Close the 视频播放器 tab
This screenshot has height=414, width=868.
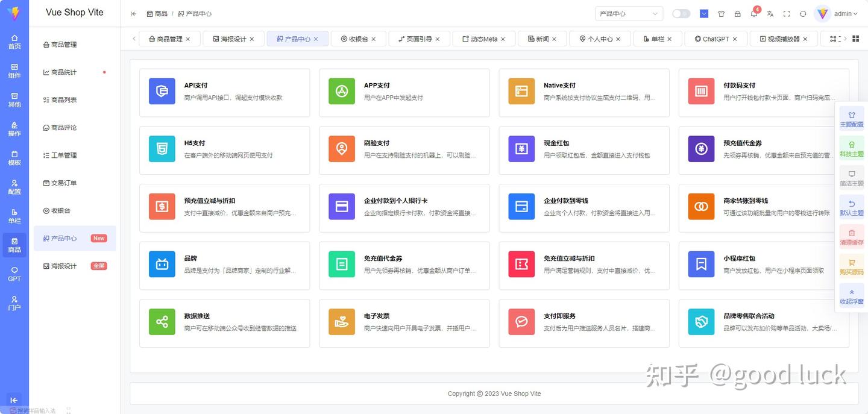805,39
